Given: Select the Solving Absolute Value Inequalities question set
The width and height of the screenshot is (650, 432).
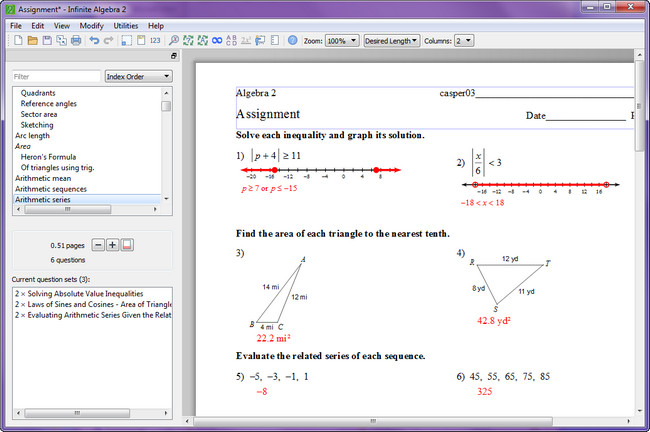Looking at the screenshot, I should (x=79, y=294).
